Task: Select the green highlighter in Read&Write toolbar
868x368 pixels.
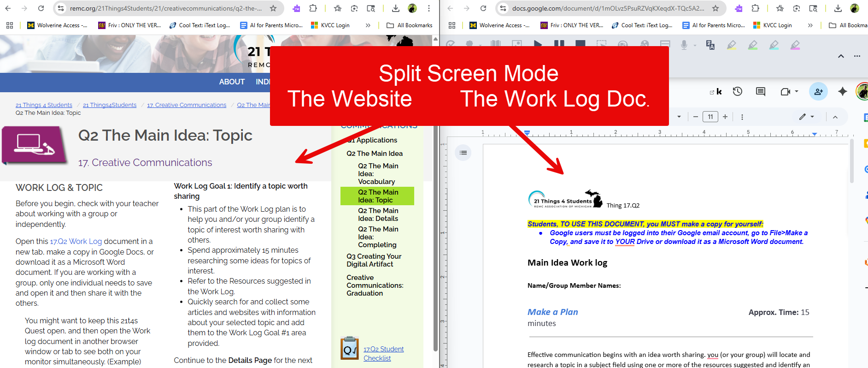Action: pyautogui.click(x=753, y=45)
